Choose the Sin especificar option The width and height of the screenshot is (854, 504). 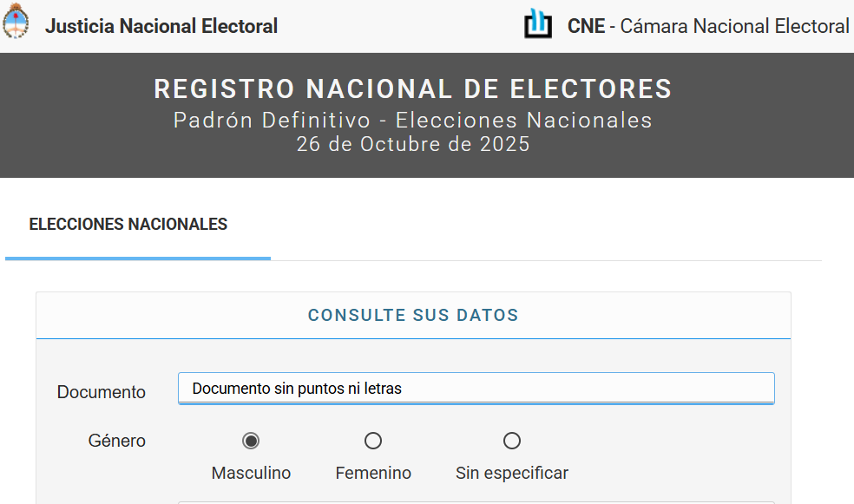pyautogui.click(x=512, y=441)
